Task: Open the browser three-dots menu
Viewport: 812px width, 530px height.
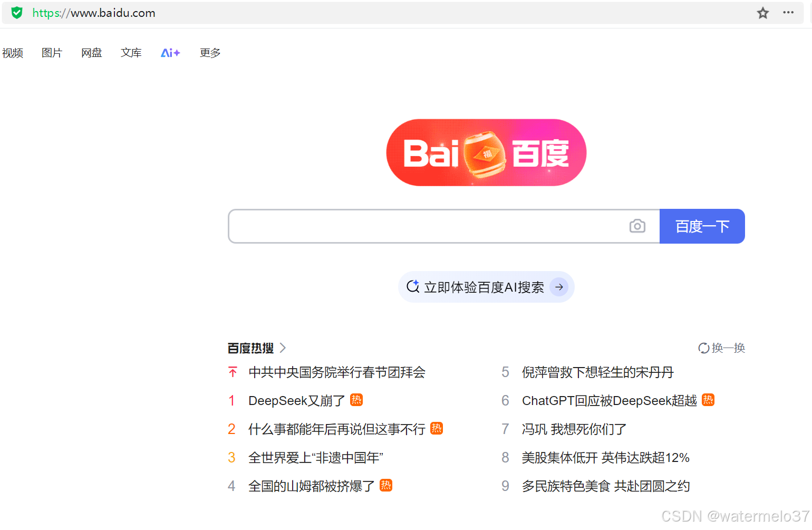Action: pos(788,13)
